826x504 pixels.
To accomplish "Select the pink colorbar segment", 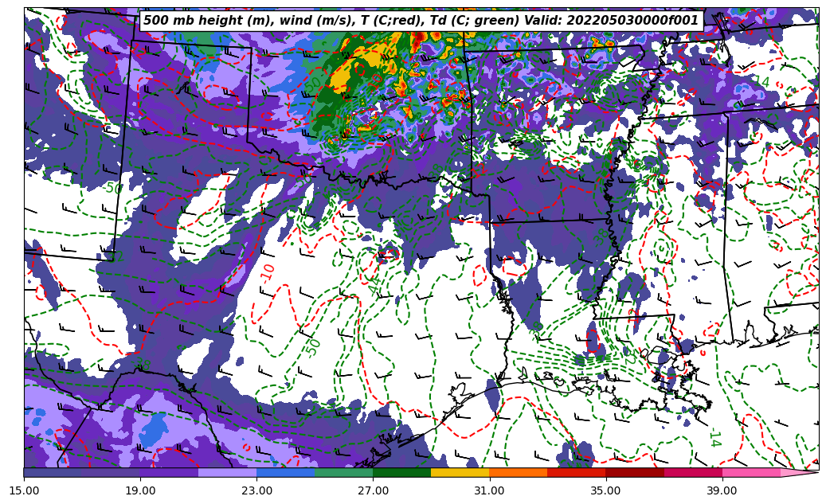I will coord(750,473).
